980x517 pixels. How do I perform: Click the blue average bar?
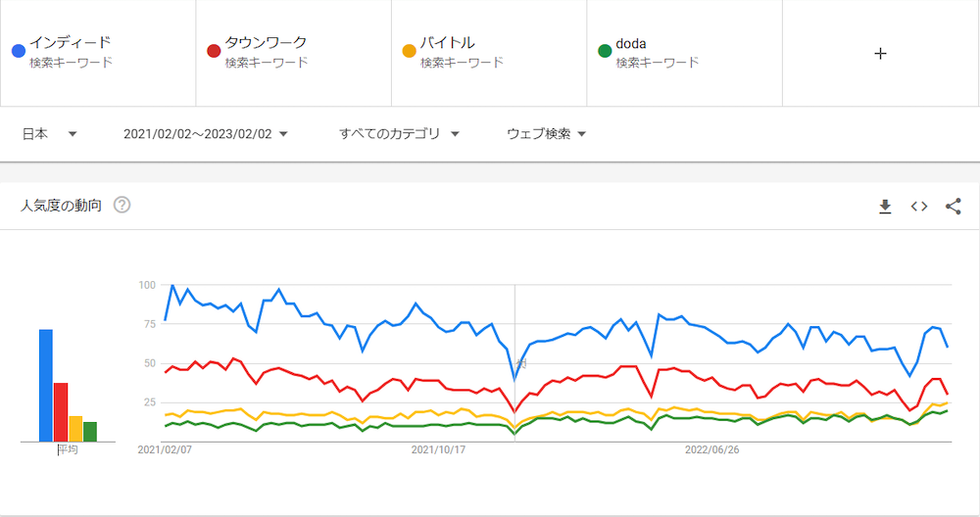tap(46, 385)
